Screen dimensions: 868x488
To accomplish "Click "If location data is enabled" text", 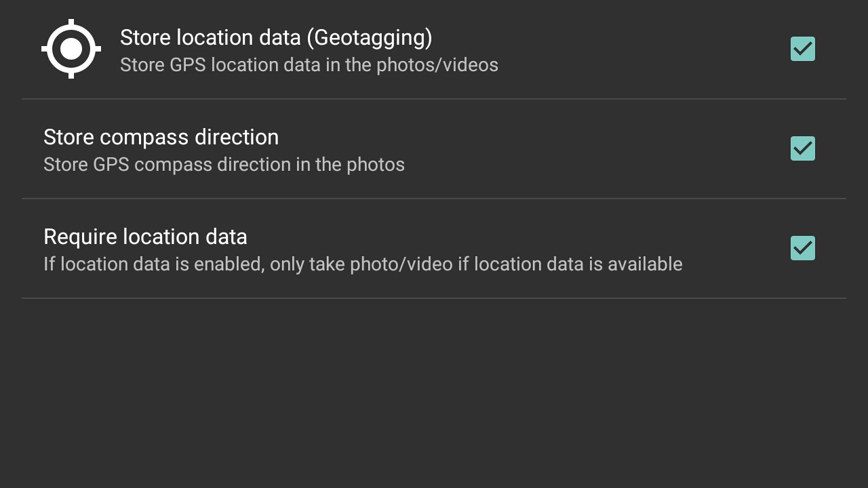I will tap(153, 264).
